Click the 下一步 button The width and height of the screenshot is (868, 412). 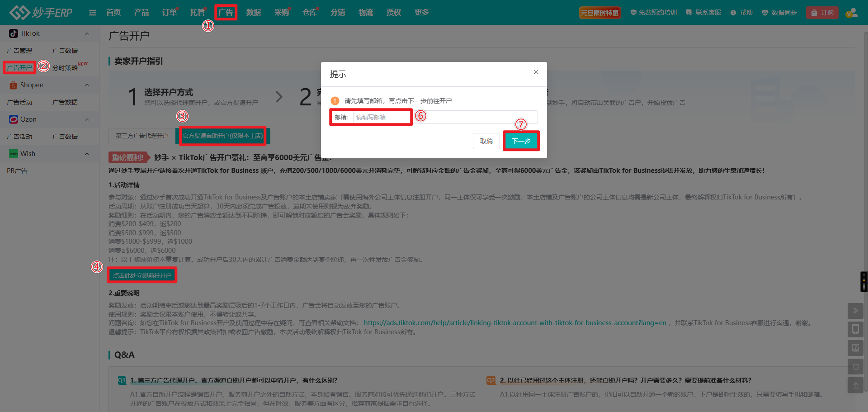(521, 141)
